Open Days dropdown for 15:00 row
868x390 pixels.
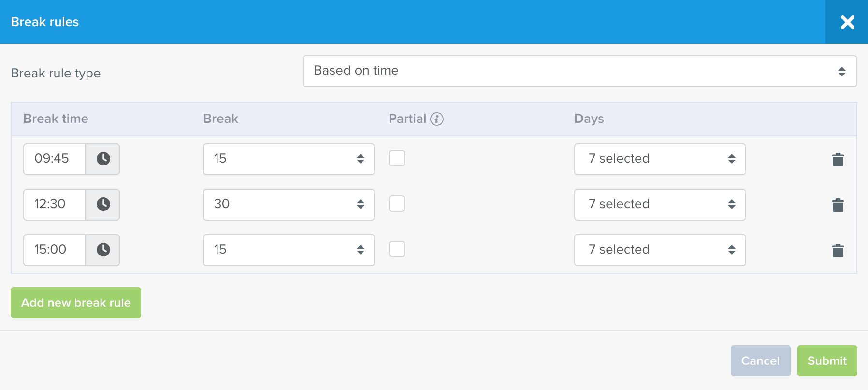(x=660, y=250)
